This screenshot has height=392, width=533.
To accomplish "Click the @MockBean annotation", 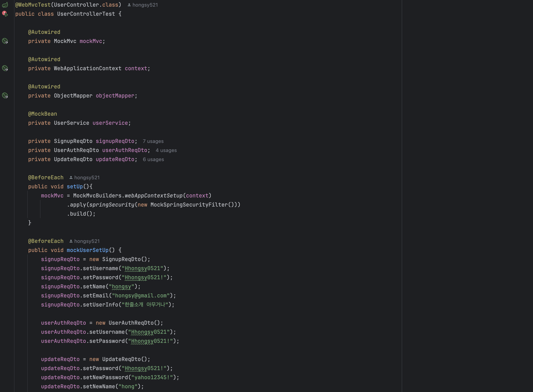I will click(43, 114).
